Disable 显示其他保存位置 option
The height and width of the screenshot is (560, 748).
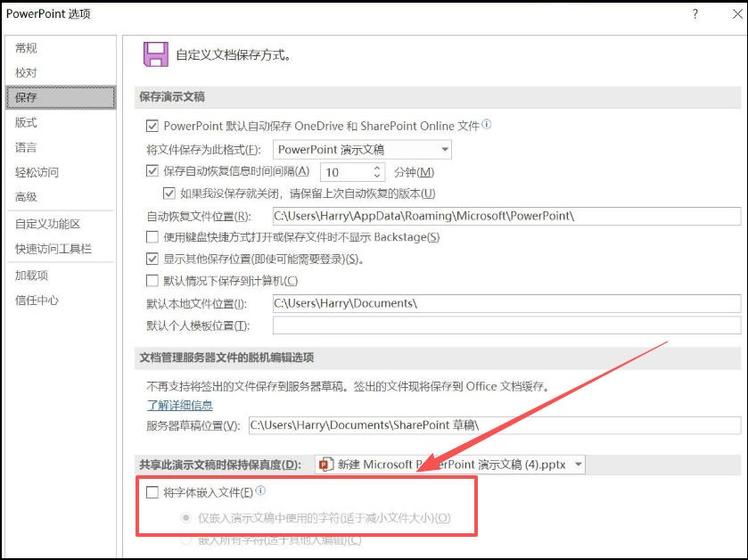[x=154, y=258]
